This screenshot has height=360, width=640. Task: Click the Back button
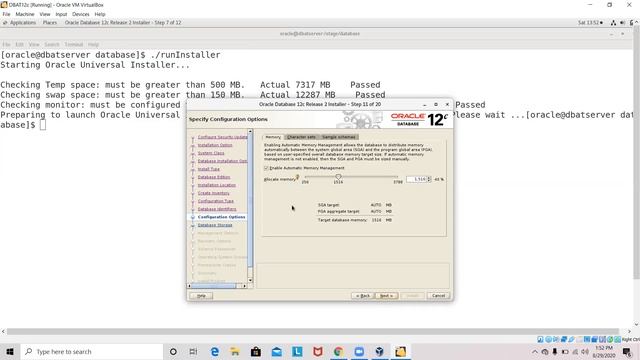tap(362, 296)
